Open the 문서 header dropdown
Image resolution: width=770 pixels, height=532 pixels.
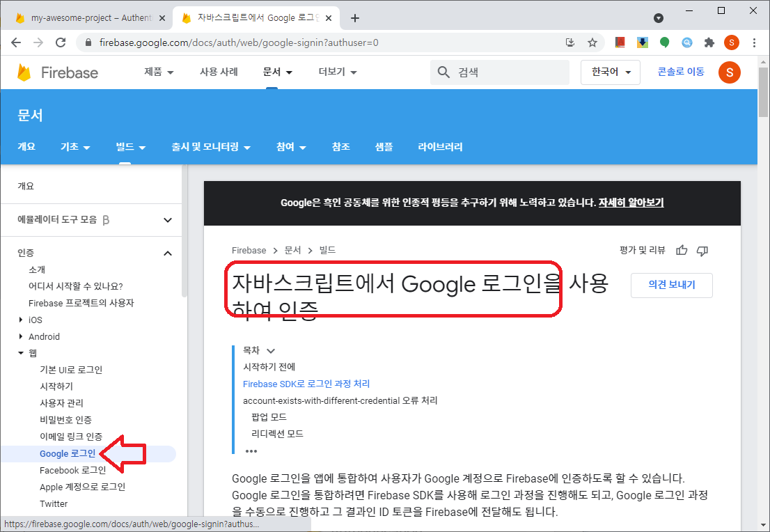[278, 72]
